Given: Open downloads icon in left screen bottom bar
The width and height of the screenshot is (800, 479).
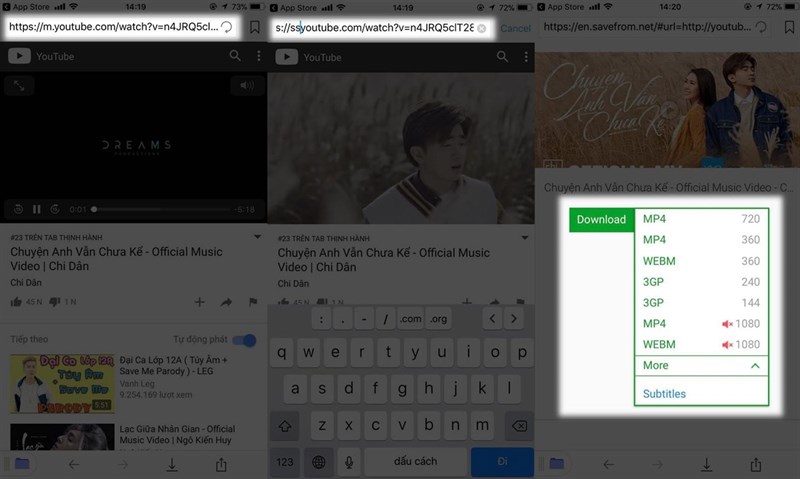Looking at the screenshot, I should (172, 464).
